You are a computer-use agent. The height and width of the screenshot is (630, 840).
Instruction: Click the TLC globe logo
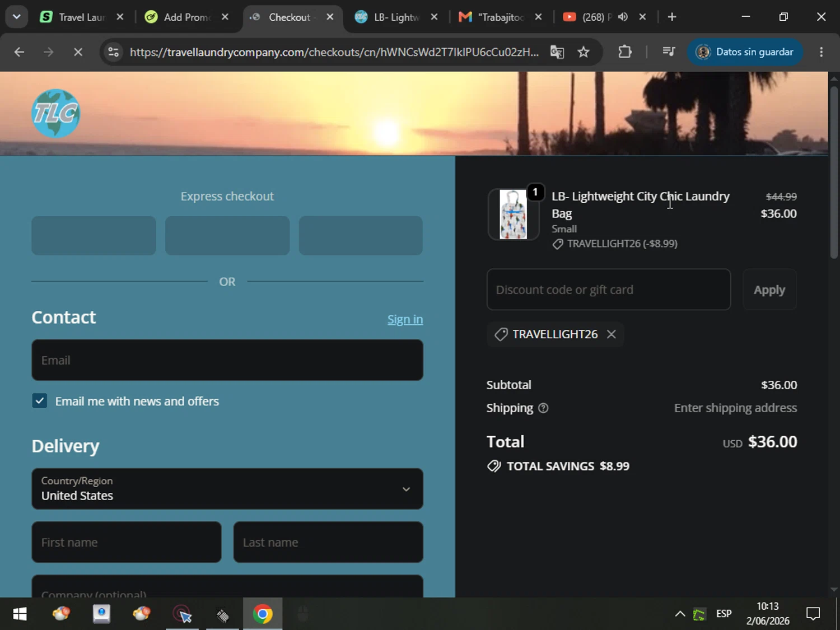(x=56, y=114)
